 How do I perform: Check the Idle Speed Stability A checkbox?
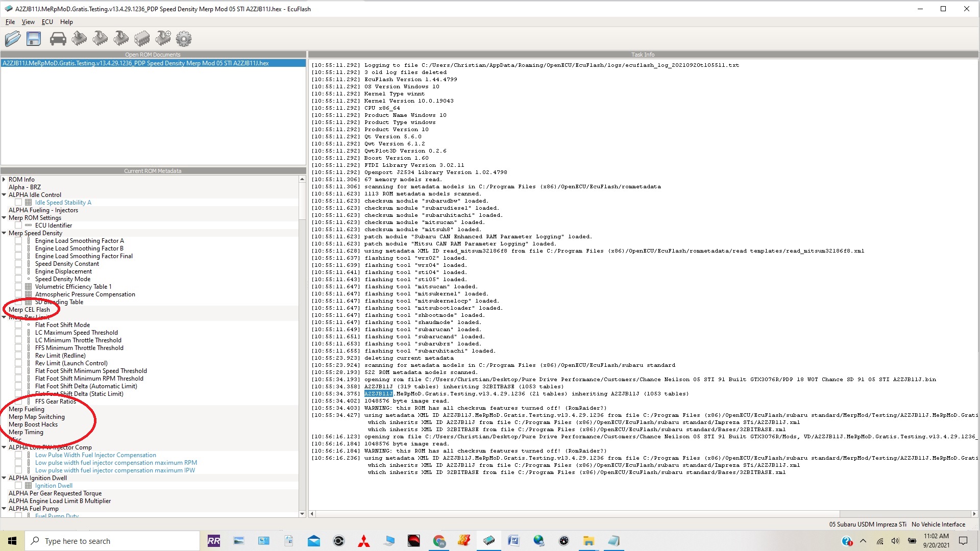[x=18, y=203]
